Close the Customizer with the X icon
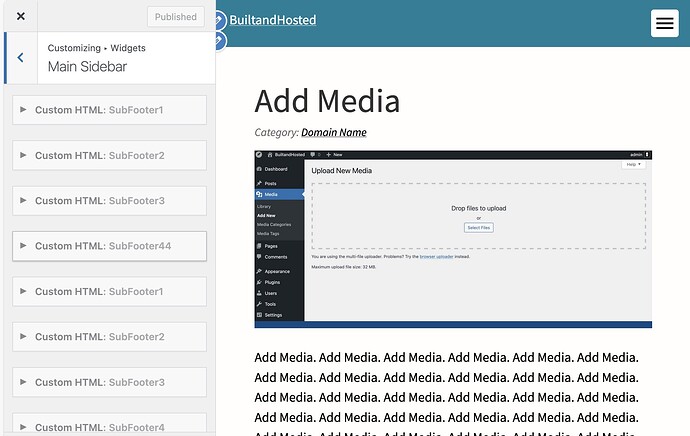 click(x=21, y=16)
